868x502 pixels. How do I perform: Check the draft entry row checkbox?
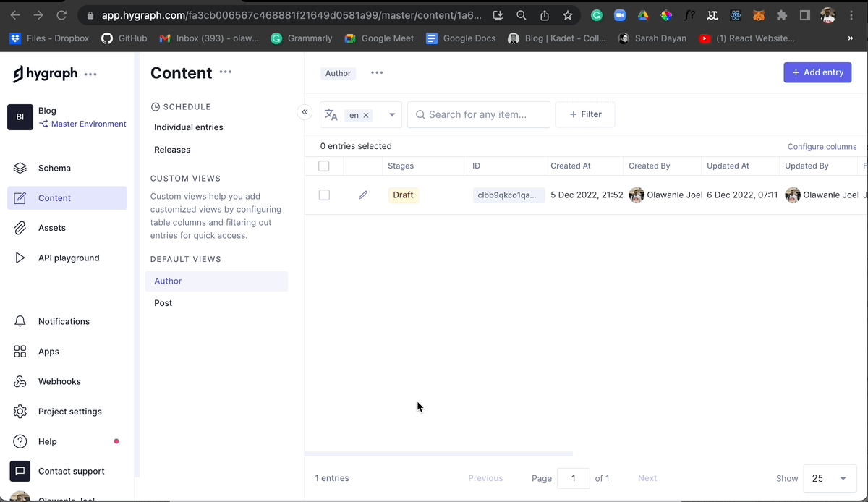[324, 195]
